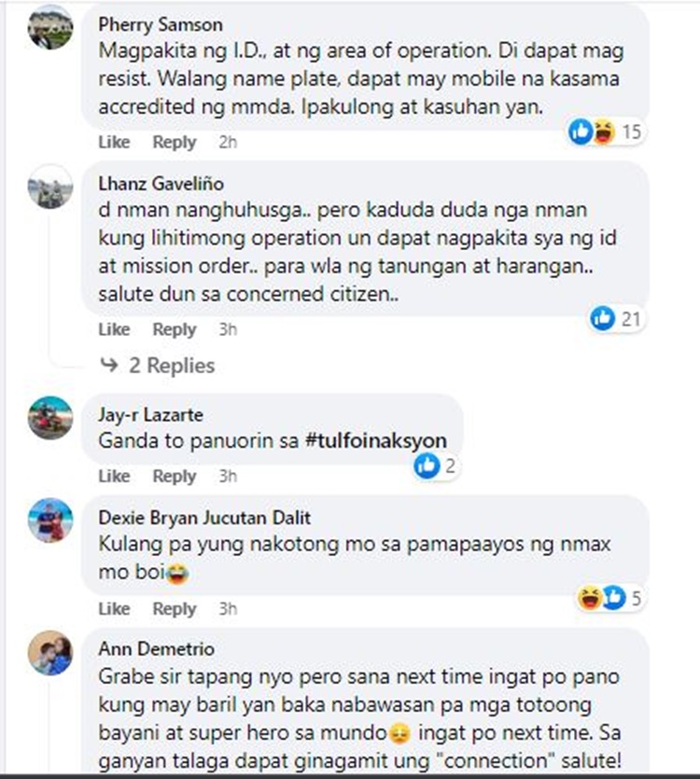
Task: Like Lhanz Gaveliño's comment
Action: tap(114, 329)
